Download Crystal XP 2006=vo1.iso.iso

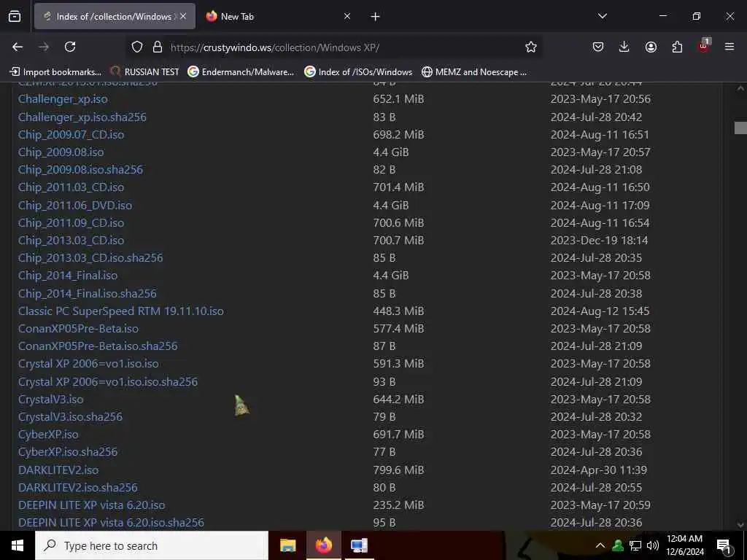coord(88,364)
